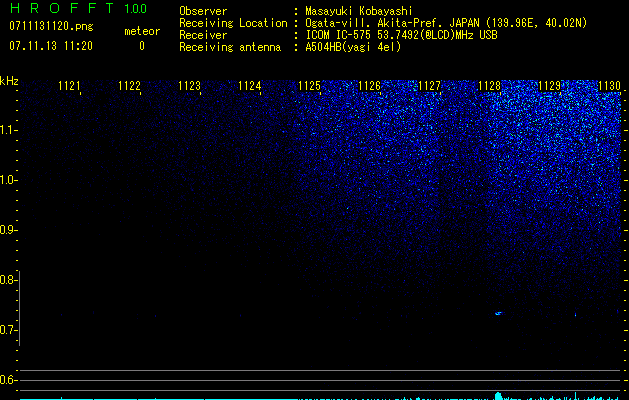Viewport: 629px width, 400px height.
Task: Click the ICOM IC-575 receiver frequency text
Action: [401, 35]
